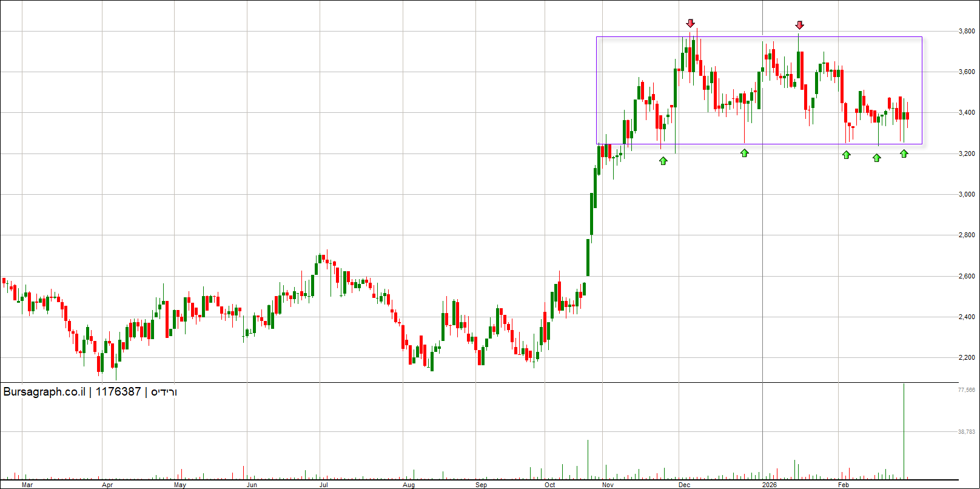Viewport: 980px width, 489px height.
Task: Click the 2026 label on the time axis
Action: click(770, 485)
